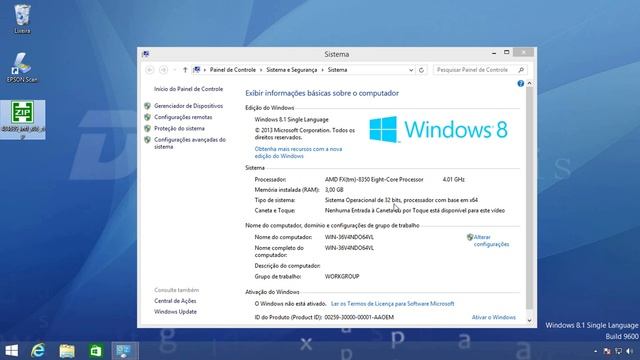Click the Sistema window title bar icon

pyautogui.click(x=146, y=54)
